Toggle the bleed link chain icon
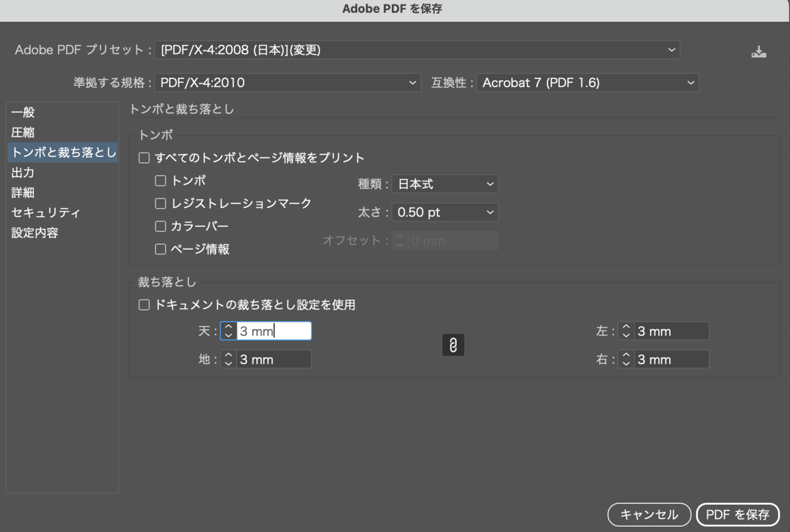Screen dimensions: 790x532 (x=453, y=345)
